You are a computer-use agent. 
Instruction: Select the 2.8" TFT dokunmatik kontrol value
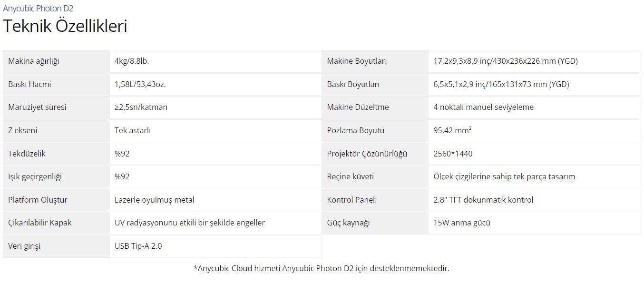(x=483, y=200)
